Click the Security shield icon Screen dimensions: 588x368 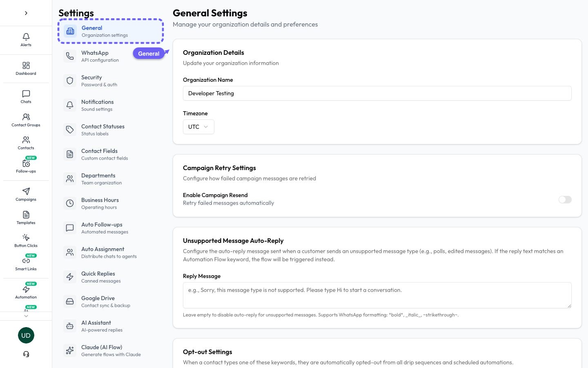[x=70, y=81]
